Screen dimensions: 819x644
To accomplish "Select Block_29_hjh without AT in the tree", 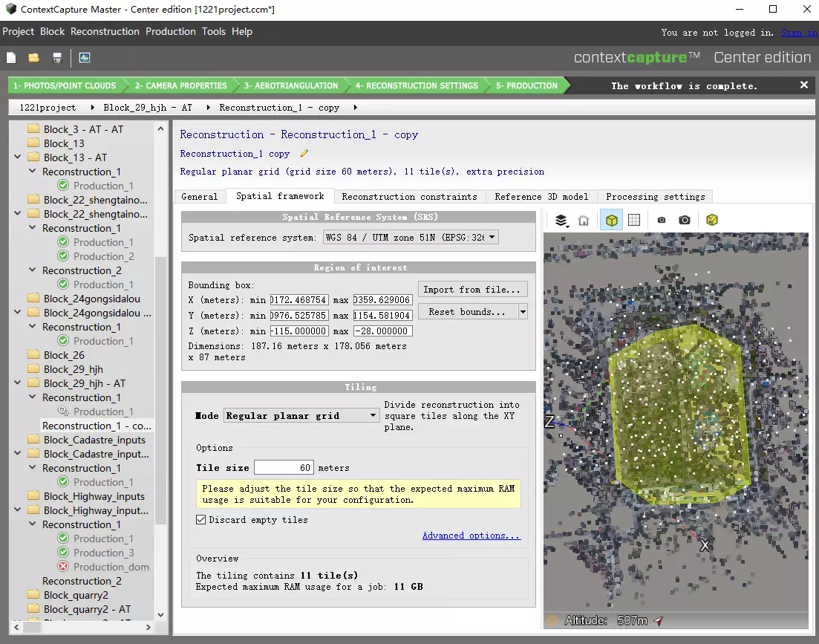I will [x=73, y=369].
